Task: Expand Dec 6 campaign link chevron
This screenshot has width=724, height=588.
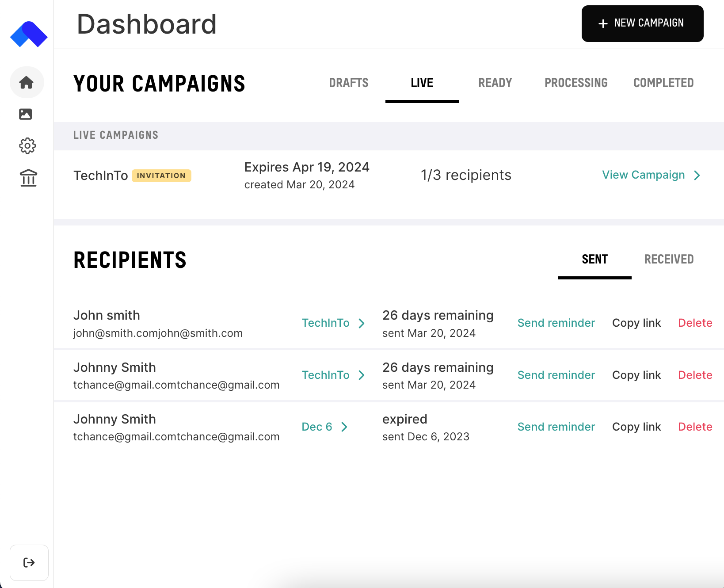Action: (x=344, y=427)
